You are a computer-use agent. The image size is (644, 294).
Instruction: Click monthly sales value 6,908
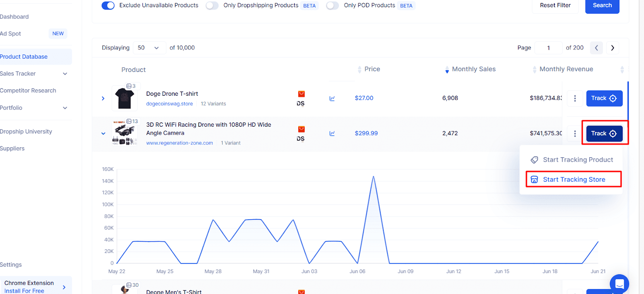pyautogui.click(x=450, y=98)
